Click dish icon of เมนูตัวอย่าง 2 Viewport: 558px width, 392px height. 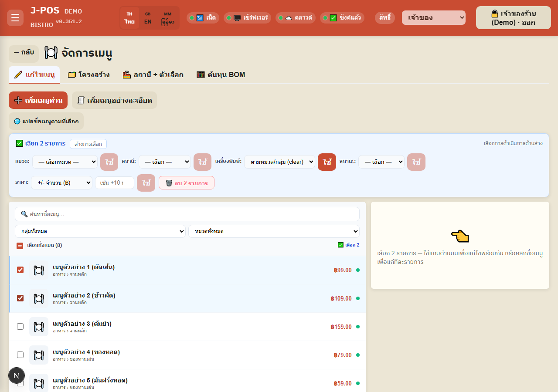(39, 298)
